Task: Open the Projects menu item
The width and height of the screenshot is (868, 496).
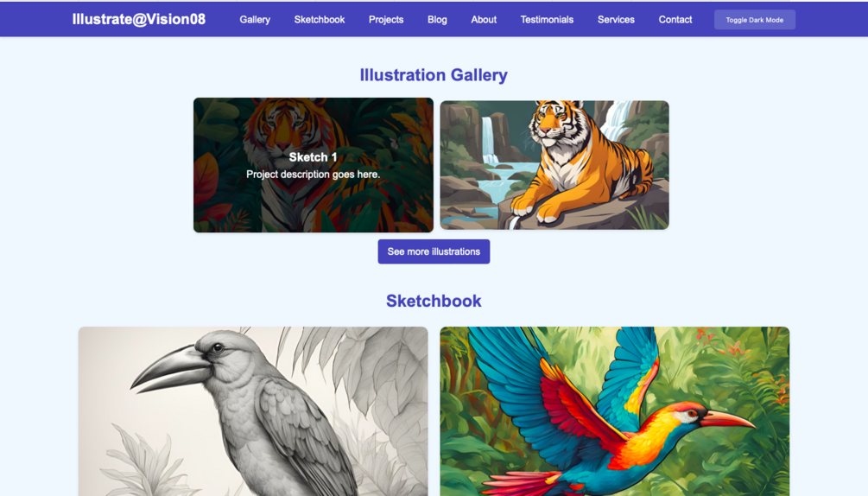Action: pyautogui.click(x=386, y=19)
